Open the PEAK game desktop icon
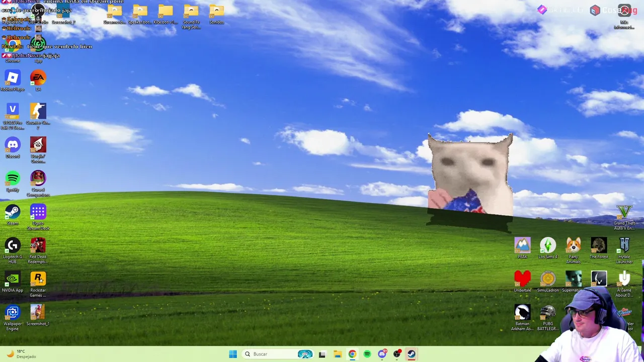Image resolution: width=644 pixels, height=362 pixels. 522,248
